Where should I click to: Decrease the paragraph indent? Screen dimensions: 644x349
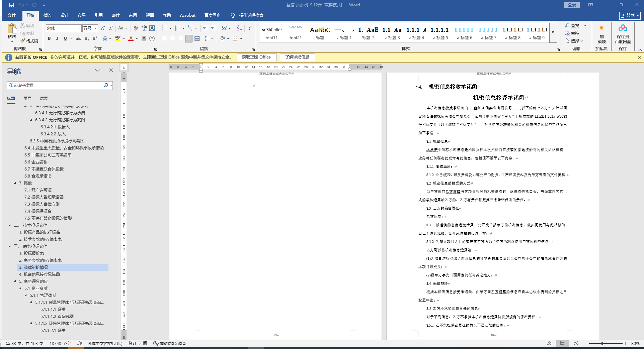tap(206, 28)
